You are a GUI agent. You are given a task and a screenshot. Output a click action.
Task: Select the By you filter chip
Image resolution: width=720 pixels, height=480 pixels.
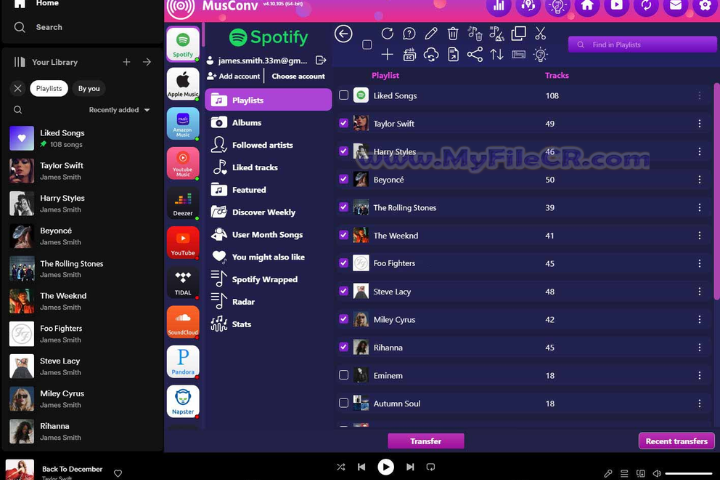[x=89, y=88]
